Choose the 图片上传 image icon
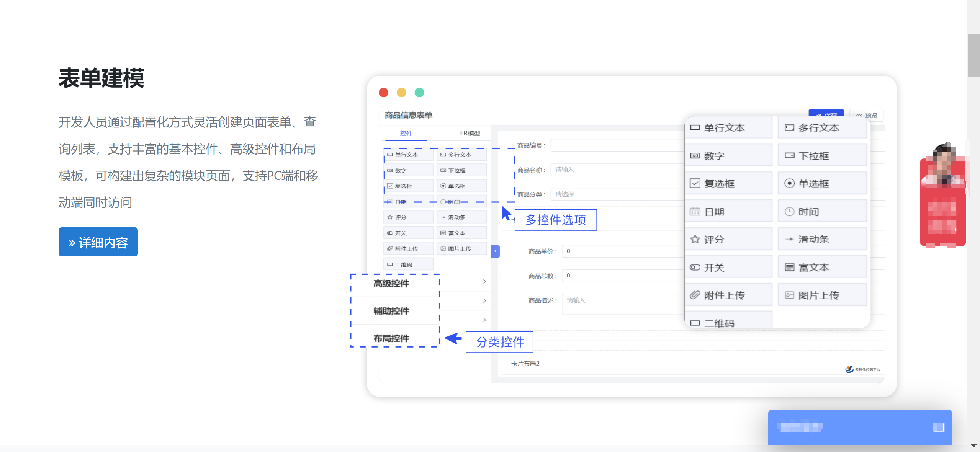The height and width of the screenshot is (452, 980). tap(789, 295)
